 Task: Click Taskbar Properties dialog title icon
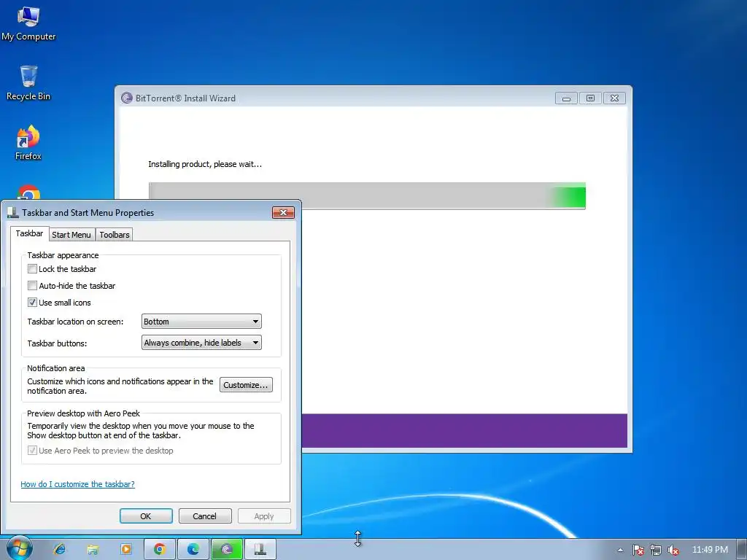[13, 212]
